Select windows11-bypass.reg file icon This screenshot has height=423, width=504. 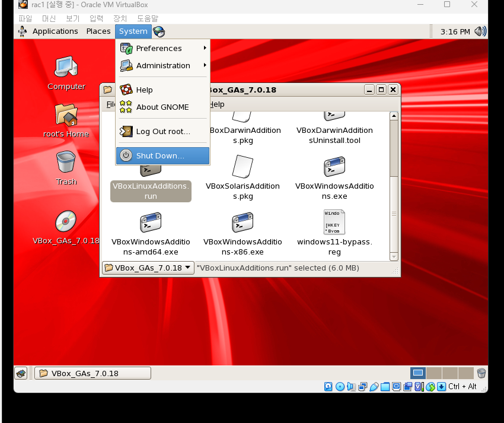[334, 222]
